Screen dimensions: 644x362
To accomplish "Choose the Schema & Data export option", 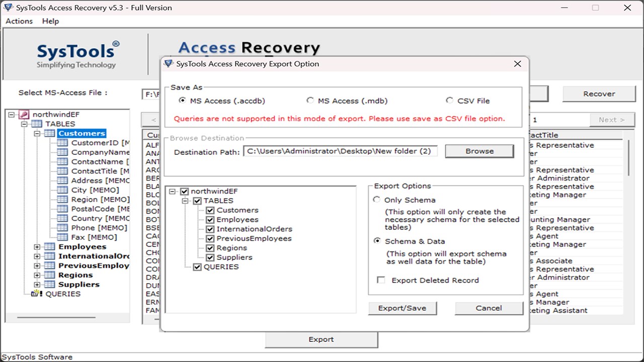I will coord(376,241).
